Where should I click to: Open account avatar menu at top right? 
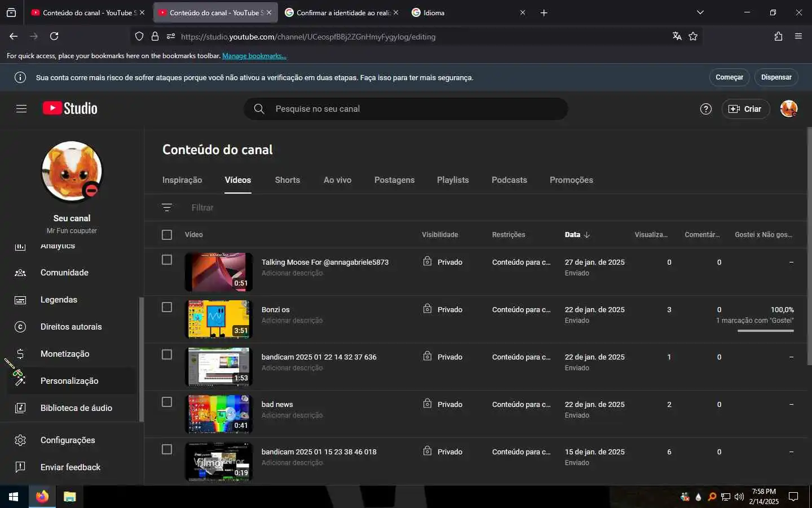(x=788, y=109)
